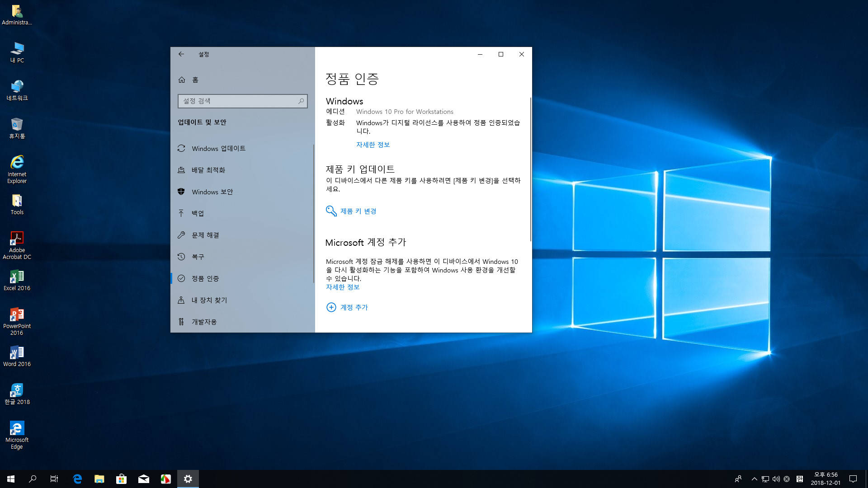Select the PowerPoint 2016 desktop icon
Image resolution: width=868 pixels, height=488 pixels.
(x=17, y=321)
